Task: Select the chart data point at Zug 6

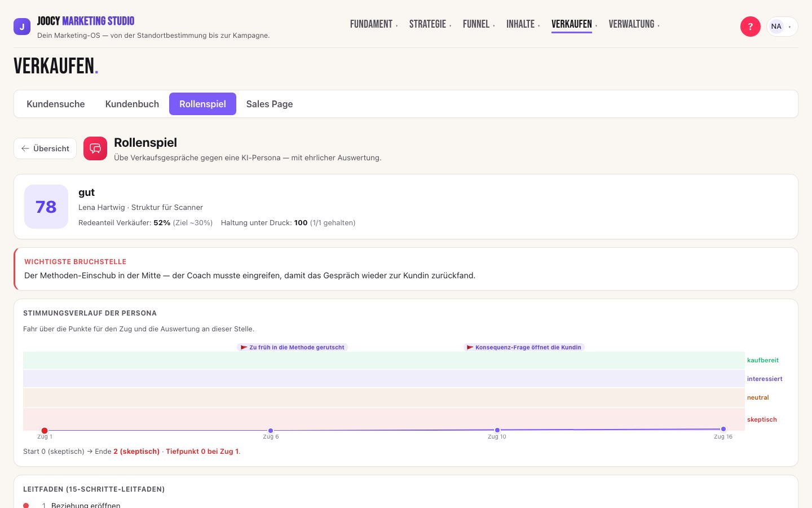Action: pyautogui.click(x=271, y=431)
